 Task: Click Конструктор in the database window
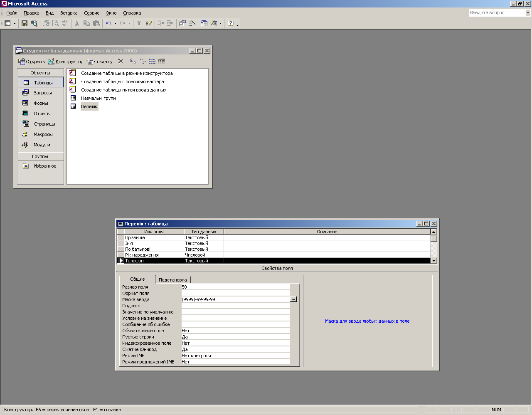66,62
